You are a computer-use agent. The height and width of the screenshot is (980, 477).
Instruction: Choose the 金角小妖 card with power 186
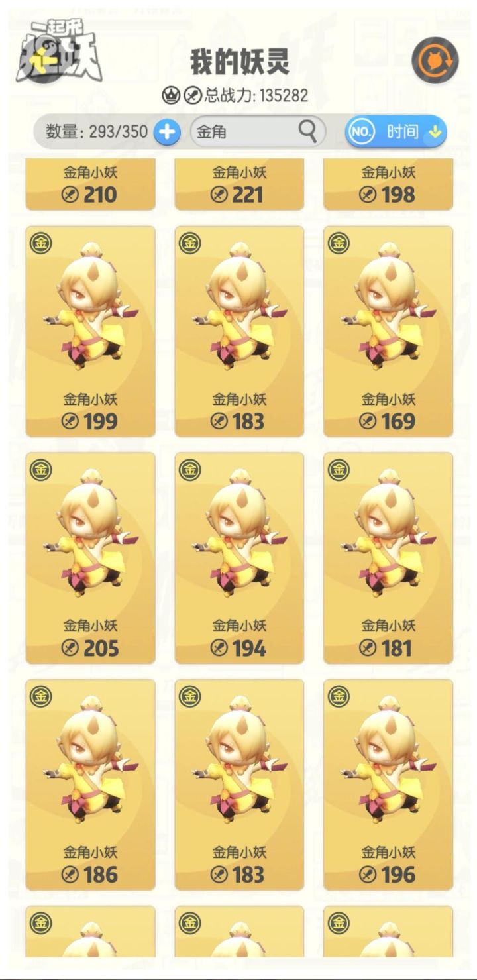pos(90,785)
